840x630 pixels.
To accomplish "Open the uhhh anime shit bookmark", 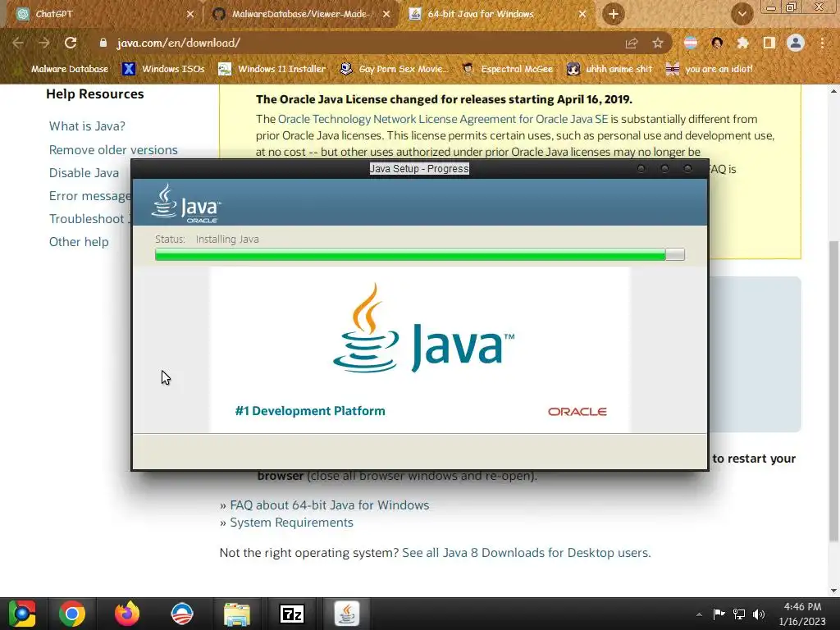I will coord(609,69).
